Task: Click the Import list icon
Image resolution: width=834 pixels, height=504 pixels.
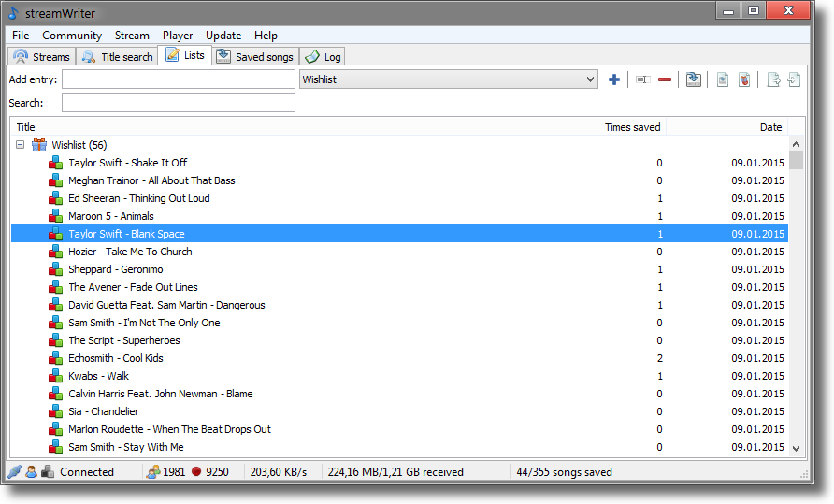Action: (x=794, y=79)
